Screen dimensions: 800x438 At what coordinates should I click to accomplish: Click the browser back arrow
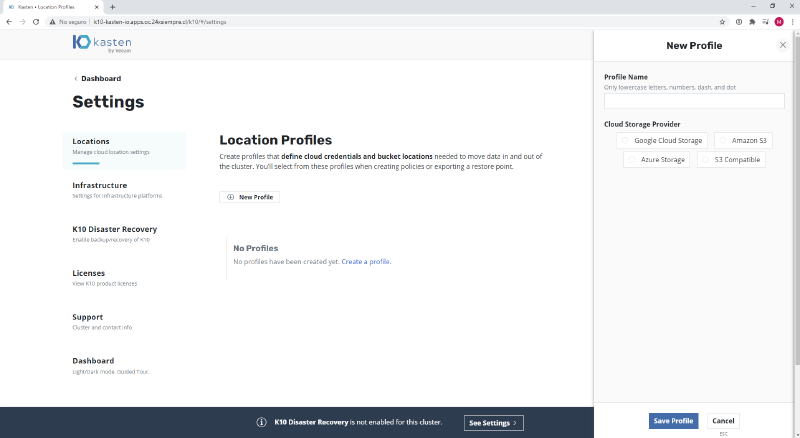coord(9,22)
